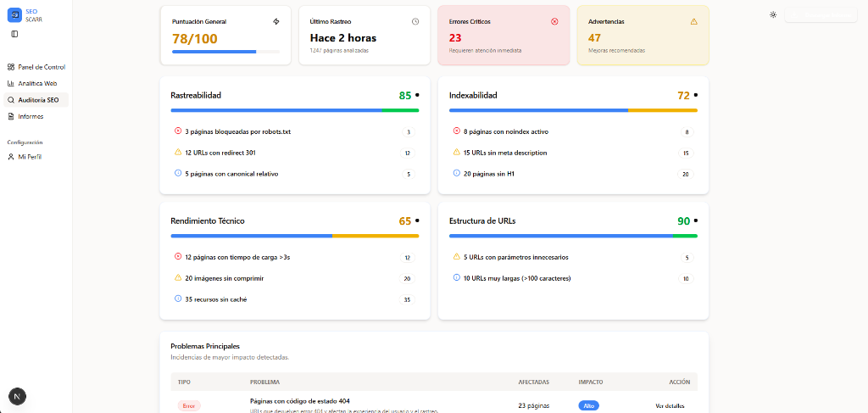The image size is (868, 413).
Task: Click the count badge for 35 recursos sin caché
Action: 408,299
